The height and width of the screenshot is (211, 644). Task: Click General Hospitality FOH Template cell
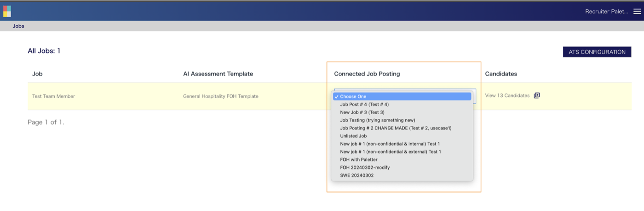click(x=221, y=96)
